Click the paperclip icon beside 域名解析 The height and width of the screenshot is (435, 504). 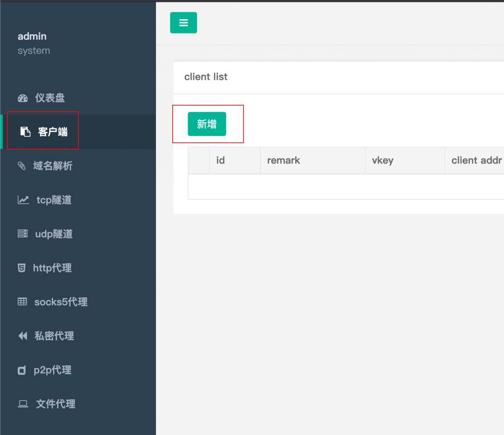[x=22, y=166]
